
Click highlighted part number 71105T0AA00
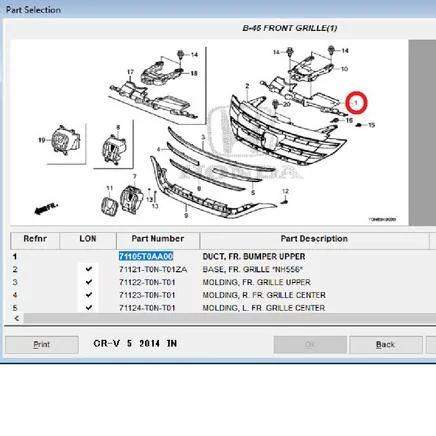click(x=146, y=256)
